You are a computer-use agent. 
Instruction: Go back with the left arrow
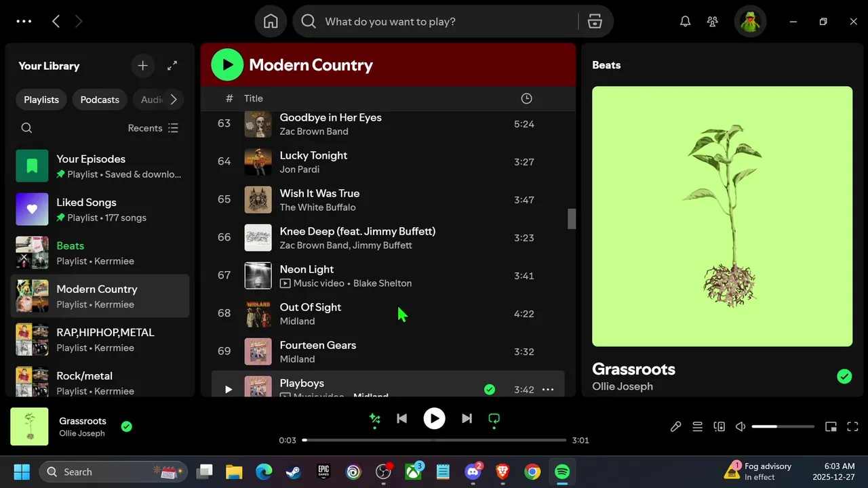56,22
